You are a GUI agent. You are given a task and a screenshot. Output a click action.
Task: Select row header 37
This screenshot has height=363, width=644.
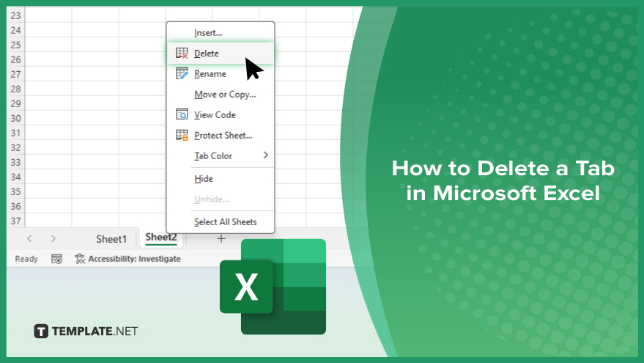15,221
